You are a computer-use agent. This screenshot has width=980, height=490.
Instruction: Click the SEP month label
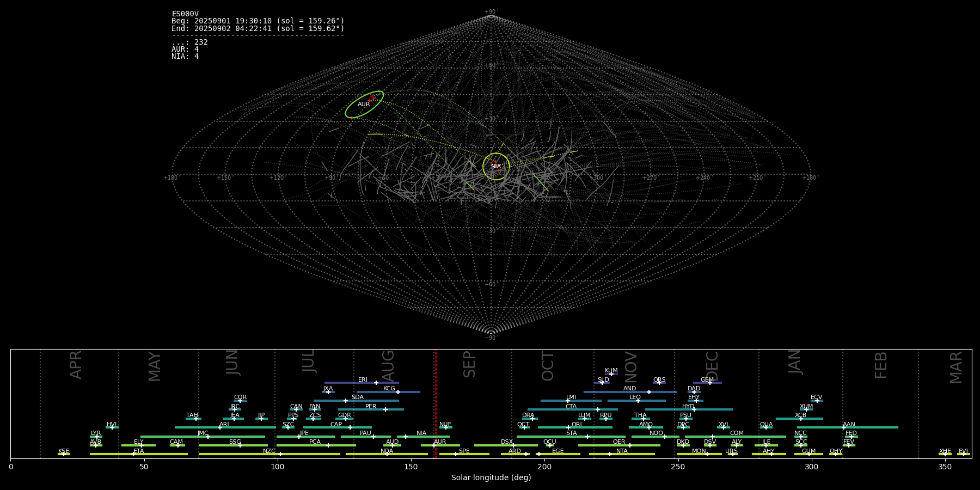click(469, 365)
